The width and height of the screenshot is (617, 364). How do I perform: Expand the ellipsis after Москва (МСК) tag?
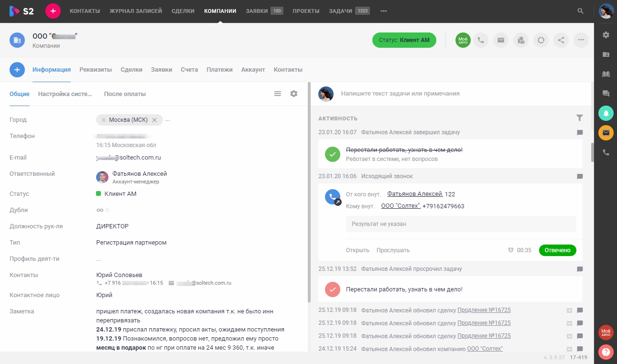[x=167, y=120]
